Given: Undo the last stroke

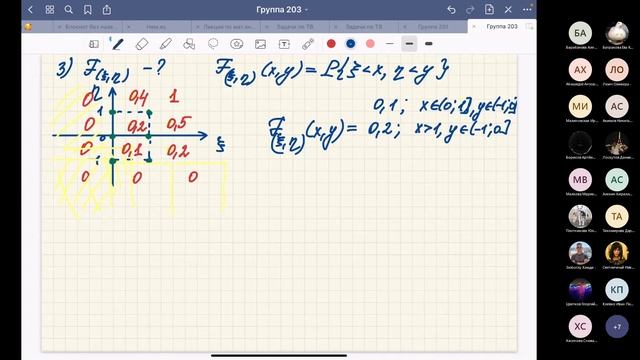Looking at the screenshot, I should 451,9.
